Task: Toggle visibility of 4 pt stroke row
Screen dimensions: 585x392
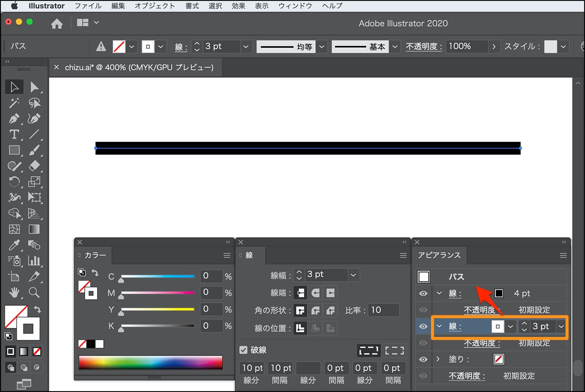Action: (x=423, y=294)
